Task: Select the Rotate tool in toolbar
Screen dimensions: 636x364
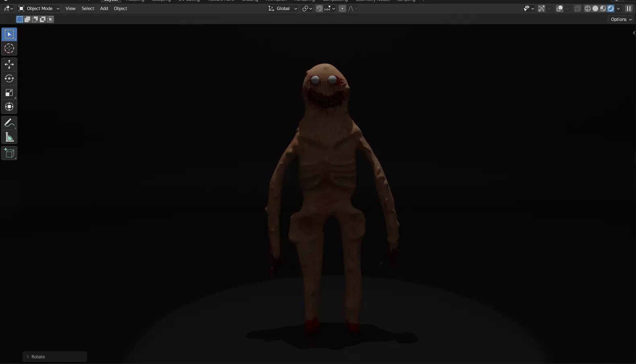Action: (9, 78)
